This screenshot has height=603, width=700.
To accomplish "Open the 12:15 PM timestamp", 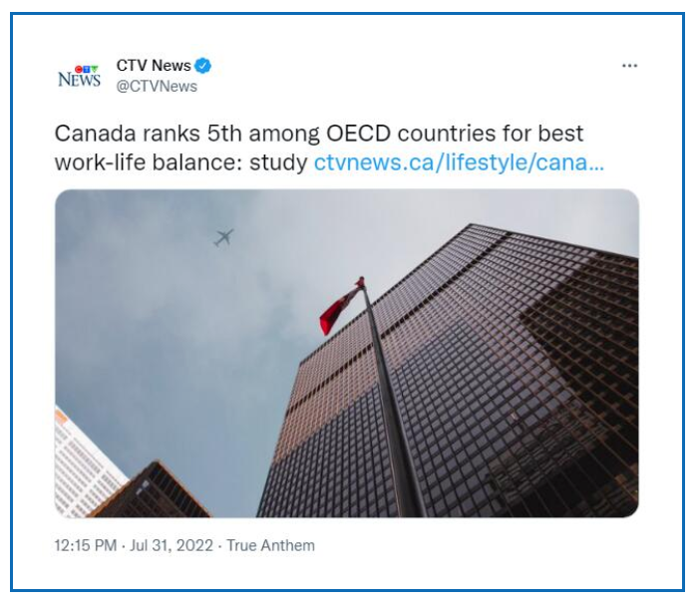I will pyautogui.click(x=86, y=545).
